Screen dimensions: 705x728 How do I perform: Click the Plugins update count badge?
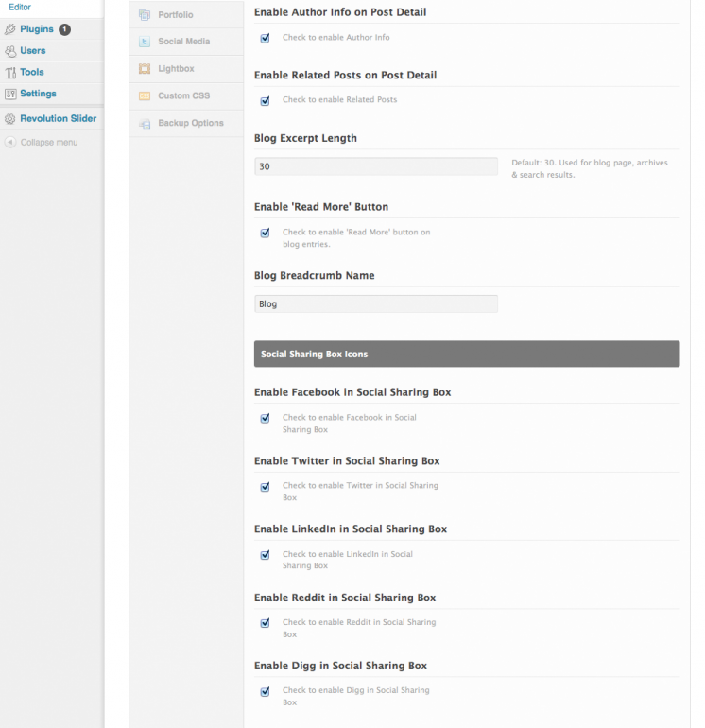tap(64, 29)
